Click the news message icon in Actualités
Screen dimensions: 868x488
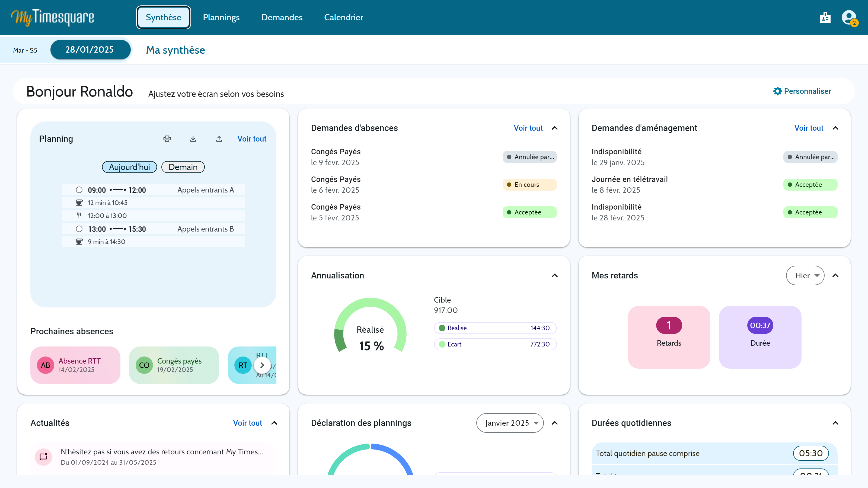(43, 457)
